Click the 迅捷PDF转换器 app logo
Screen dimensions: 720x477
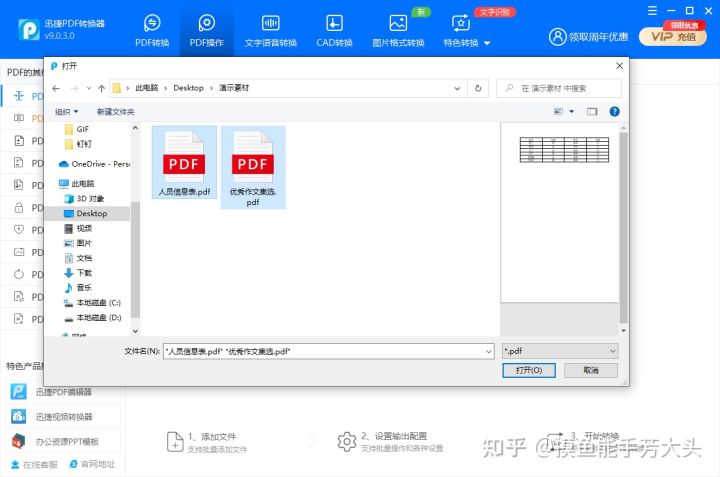(x=29, y=29)
